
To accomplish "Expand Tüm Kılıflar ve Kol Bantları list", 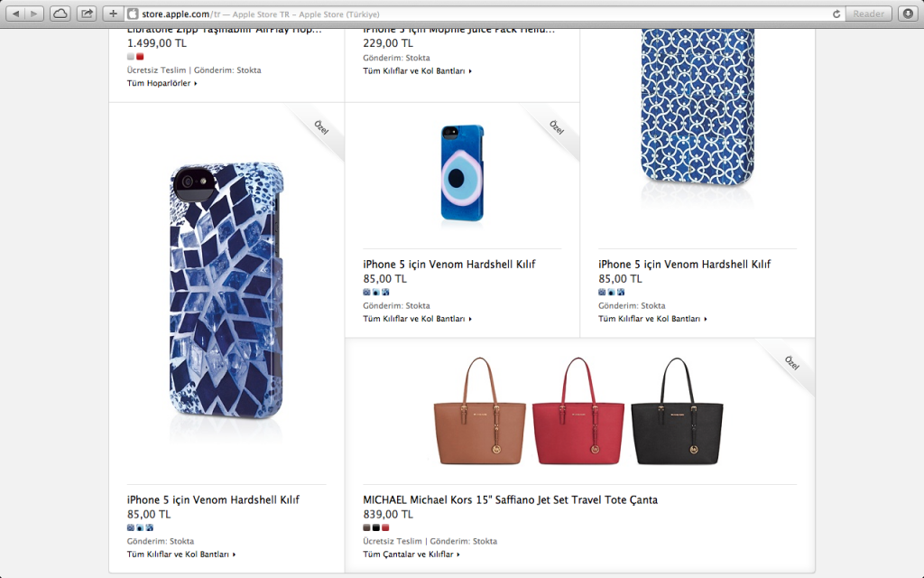I will (x=416, y=319).
